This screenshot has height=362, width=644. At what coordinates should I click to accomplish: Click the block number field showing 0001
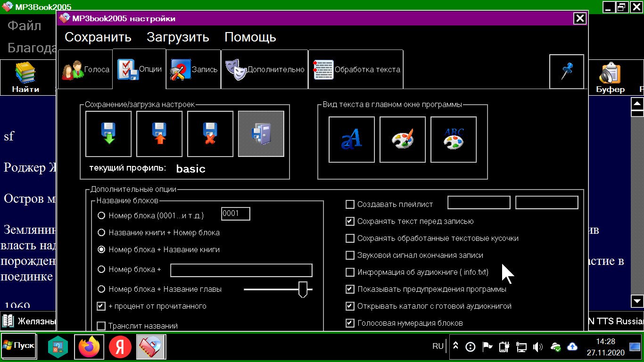(236, 214)
